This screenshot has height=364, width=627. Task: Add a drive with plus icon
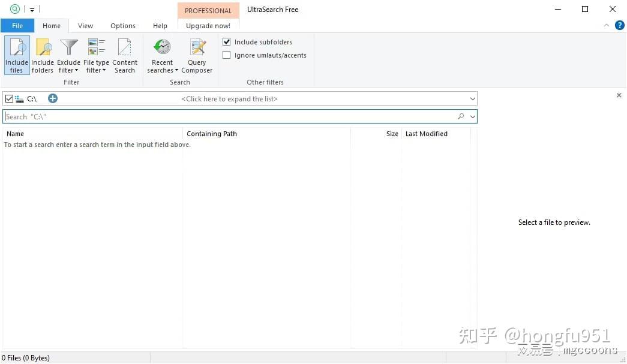(52, 98)
